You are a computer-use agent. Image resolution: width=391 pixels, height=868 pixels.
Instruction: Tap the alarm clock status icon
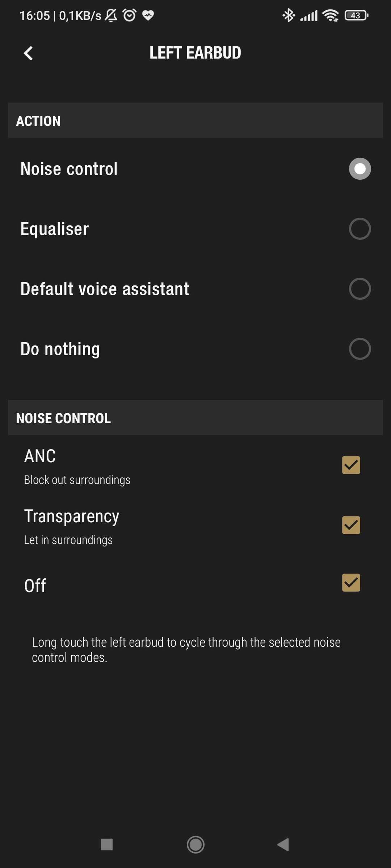point(129,15)
